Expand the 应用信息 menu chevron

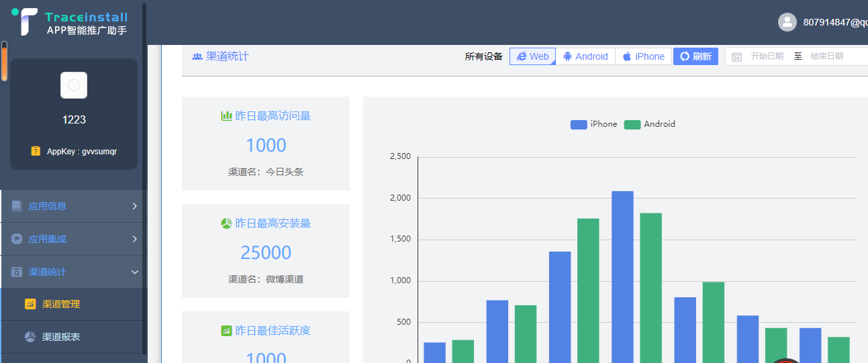pos(134,206)
